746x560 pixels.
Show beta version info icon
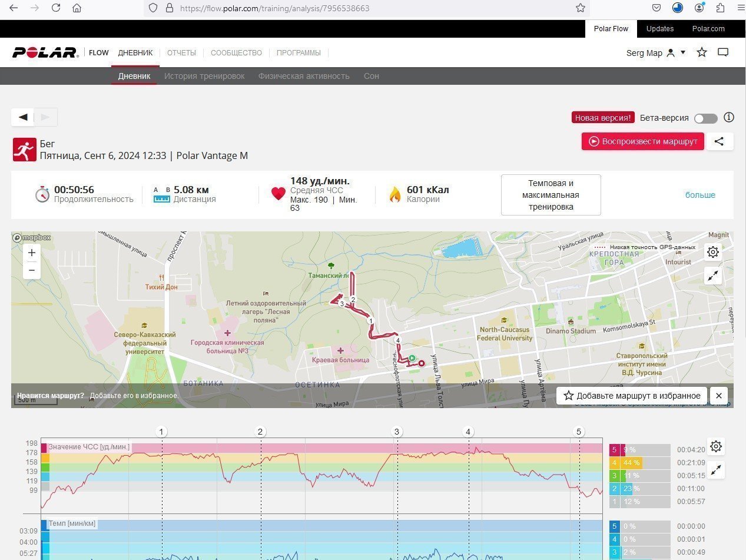click(729, 117)
